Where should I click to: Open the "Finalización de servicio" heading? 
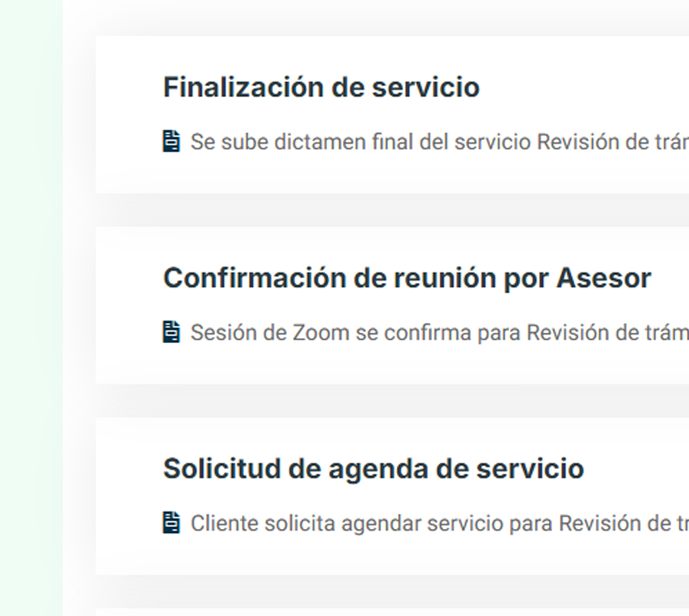(321, 87)
